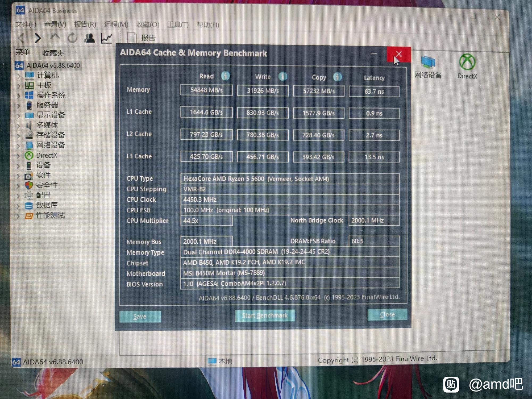Click the L3 Cache Copy 393.42 GB/s
This screenshot has width=532, height=399.
point(318,157)
